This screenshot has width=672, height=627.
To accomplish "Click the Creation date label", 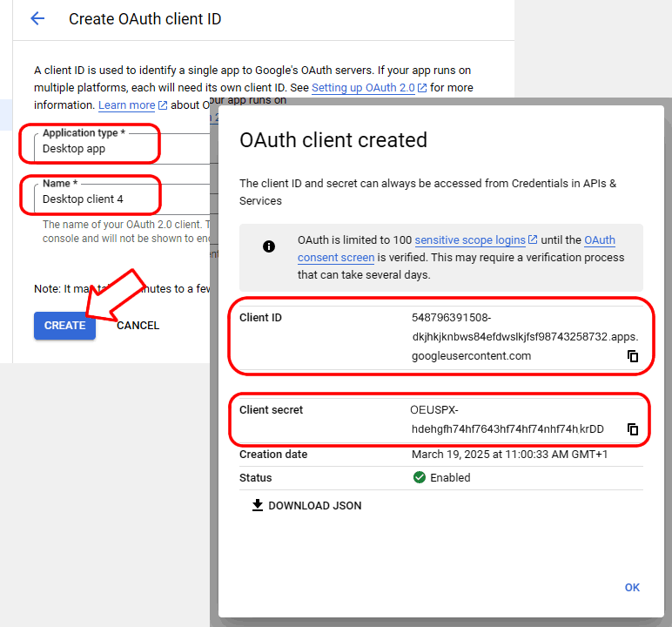I will coord(273,455).
